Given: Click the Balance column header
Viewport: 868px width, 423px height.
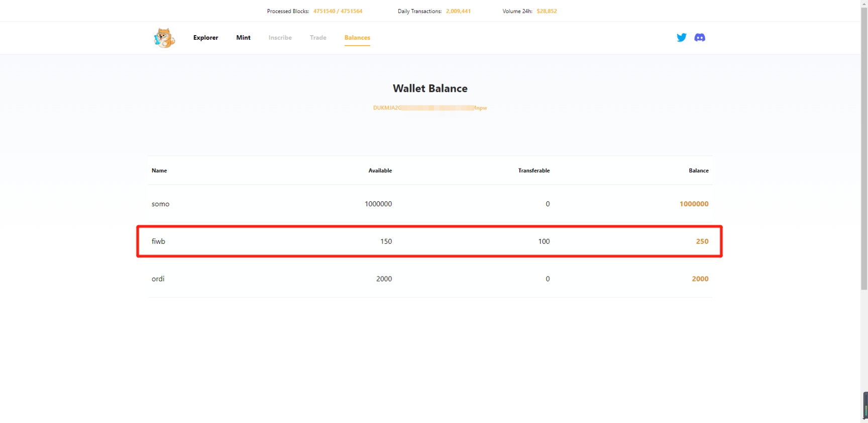Looking at the screenshot, I should click(699, 171).
